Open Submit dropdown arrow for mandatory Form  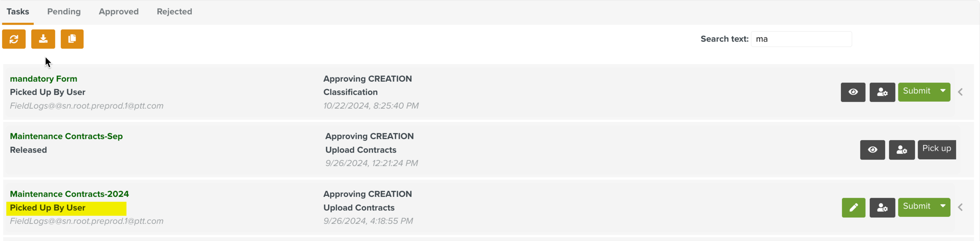click(x=943, y=91)
